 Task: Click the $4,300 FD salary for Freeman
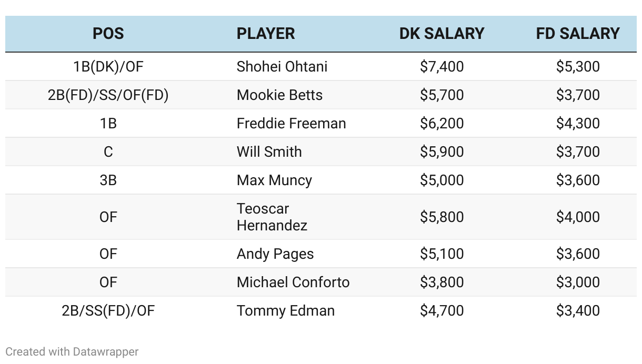578,124
